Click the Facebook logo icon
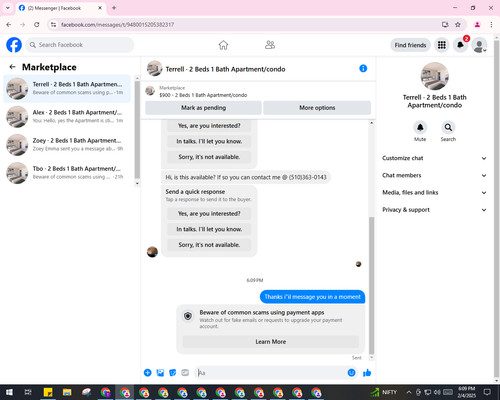 (x=14, y=45)
